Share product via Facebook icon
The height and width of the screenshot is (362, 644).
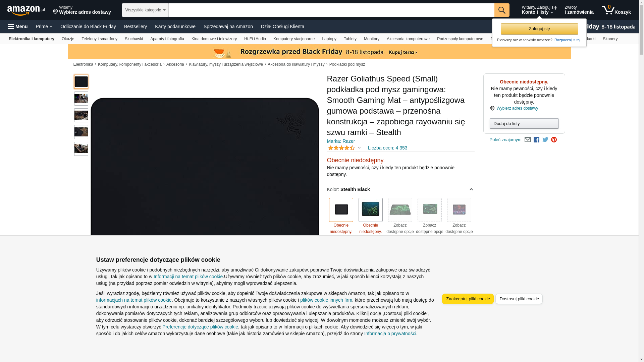[536, 140]
